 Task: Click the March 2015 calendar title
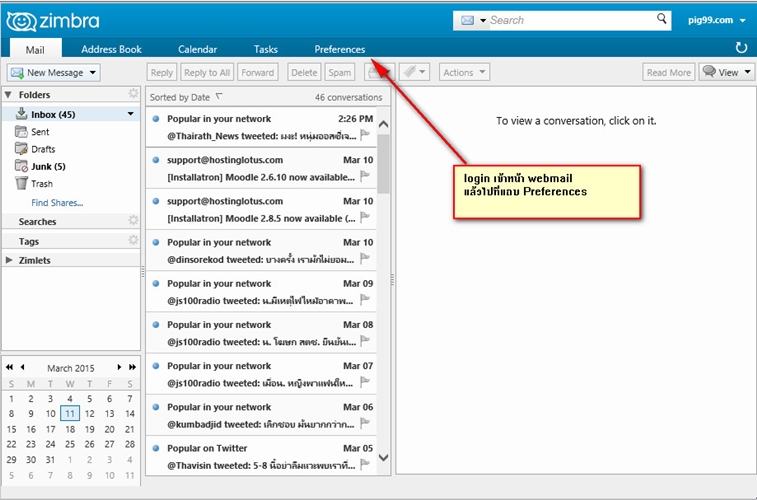(x=70, y=368)
